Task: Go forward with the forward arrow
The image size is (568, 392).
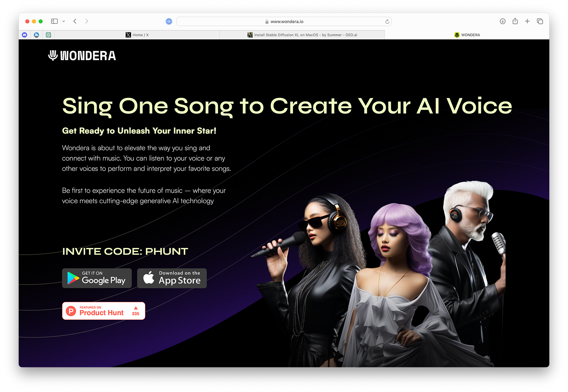Action: [87, 21]
